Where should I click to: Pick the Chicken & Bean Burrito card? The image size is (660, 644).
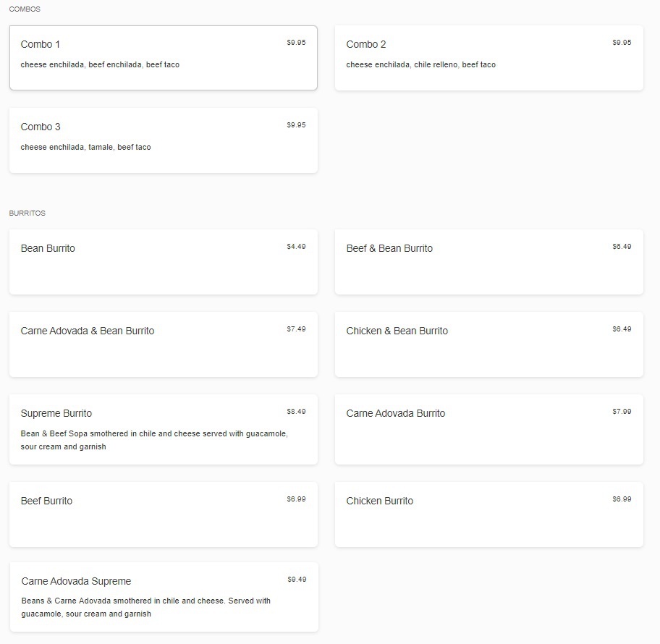pyautogui.click(x=488, y=344)
